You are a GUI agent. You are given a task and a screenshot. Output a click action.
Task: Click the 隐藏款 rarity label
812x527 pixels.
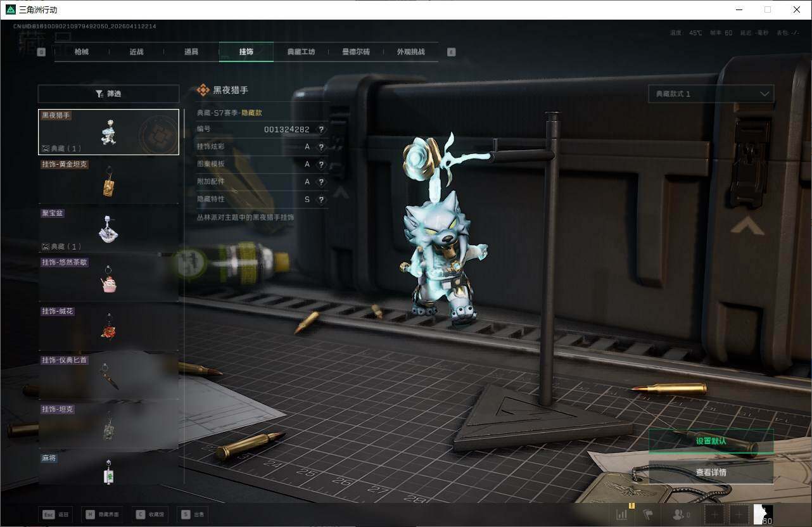point(251,113)
